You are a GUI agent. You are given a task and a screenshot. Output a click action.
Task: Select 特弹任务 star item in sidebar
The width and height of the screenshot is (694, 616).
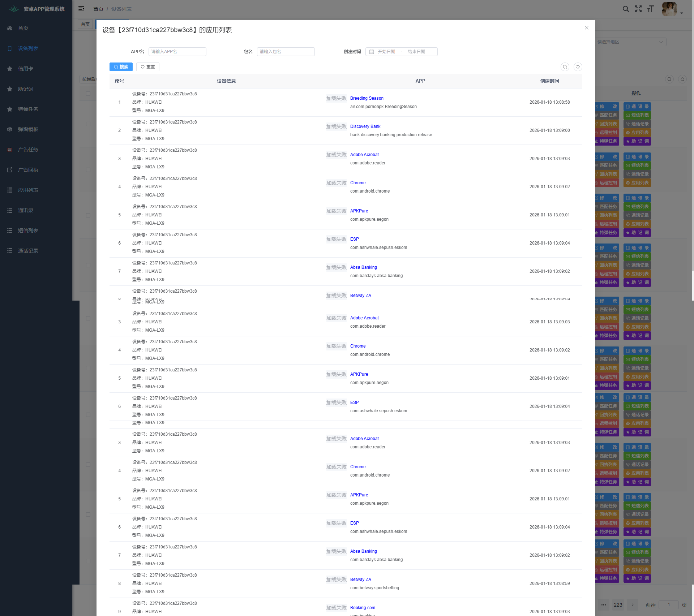coord(36,109)
